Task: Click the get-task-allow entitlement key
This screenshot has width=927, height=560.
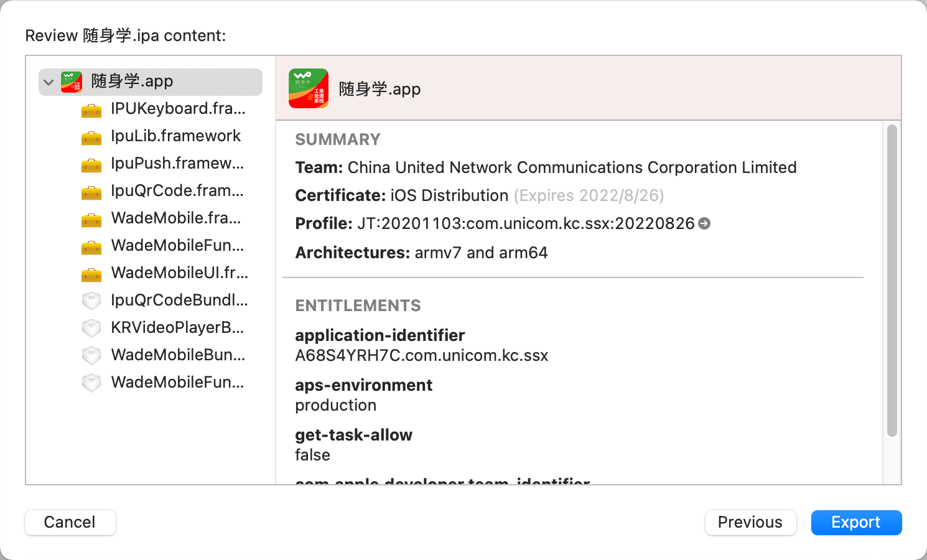Action: pyautogui.click(x=354, y=435)
